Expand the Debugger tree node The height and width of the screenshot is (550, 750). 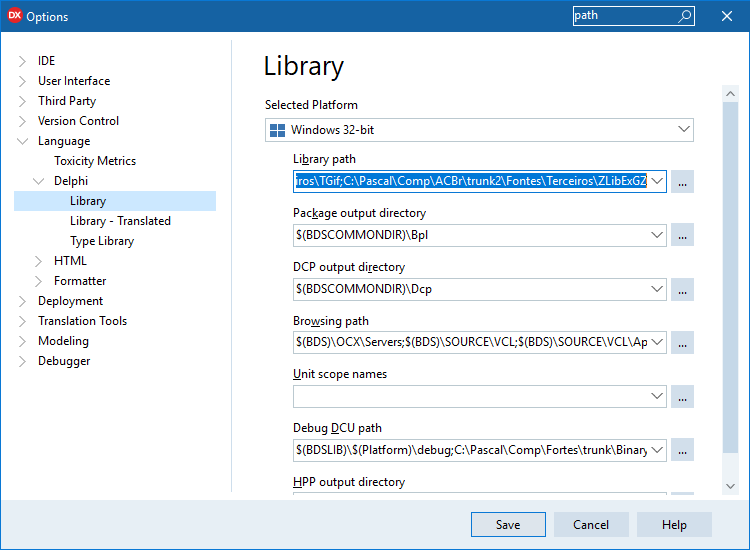point(22,362)
